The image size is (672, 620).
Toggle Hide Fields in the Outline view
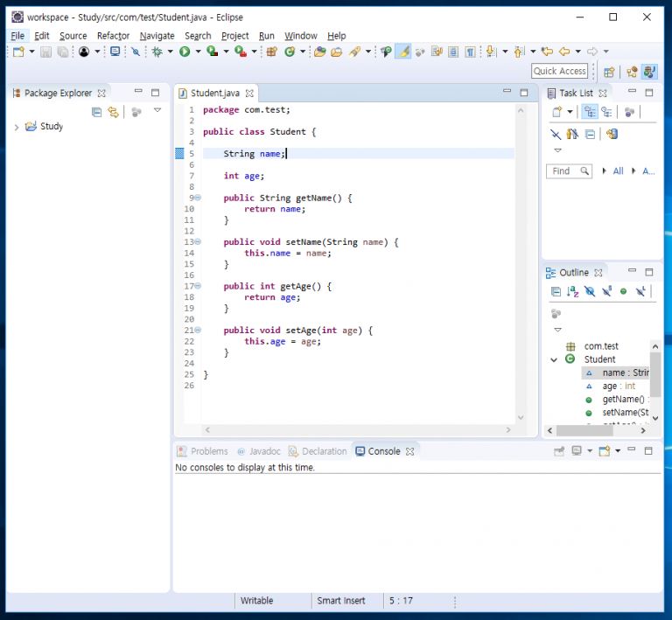tap(590, 291)
